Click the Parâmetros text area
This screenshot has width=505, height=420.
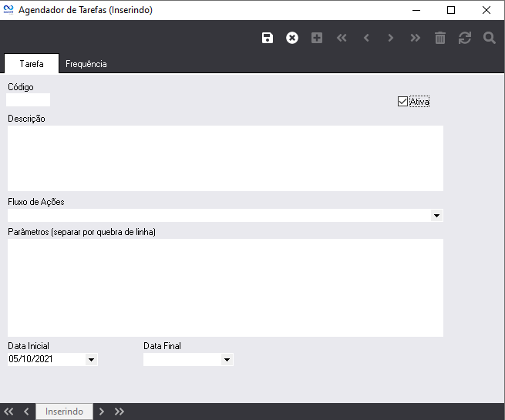pos(225,287)
